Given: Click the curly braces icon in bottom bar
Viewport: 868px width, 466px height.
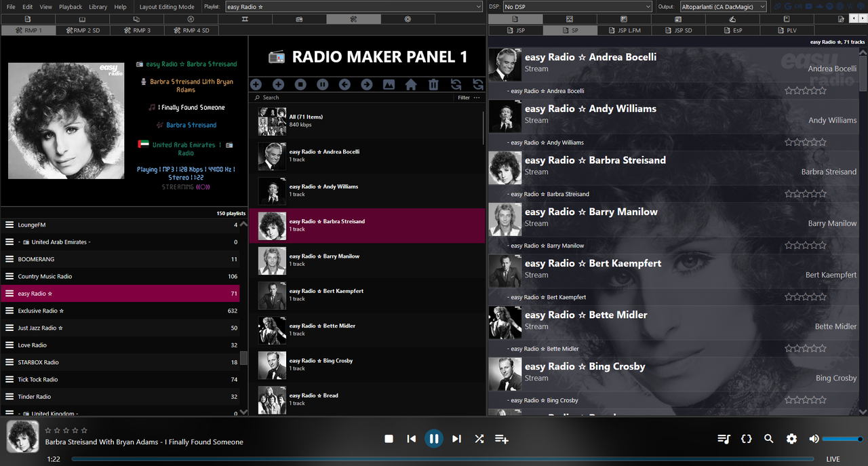Looking at the screenshot, I should pyautogui.click(x=747, y=439).
